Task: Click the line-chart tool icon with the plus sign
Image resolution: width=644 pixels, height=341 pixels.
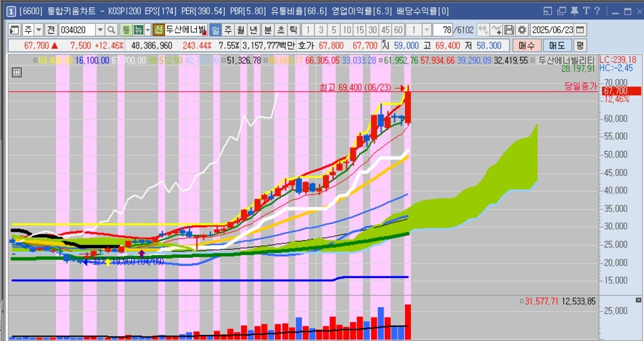Action: [x=496, y=30]
